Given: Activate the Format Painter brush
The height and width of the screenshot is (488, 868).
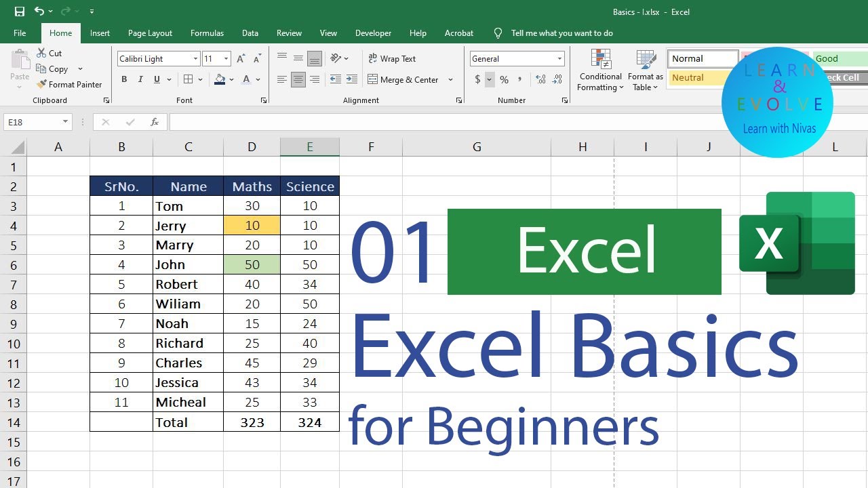Looking at the screenshot, I should [x=70, y=84].
